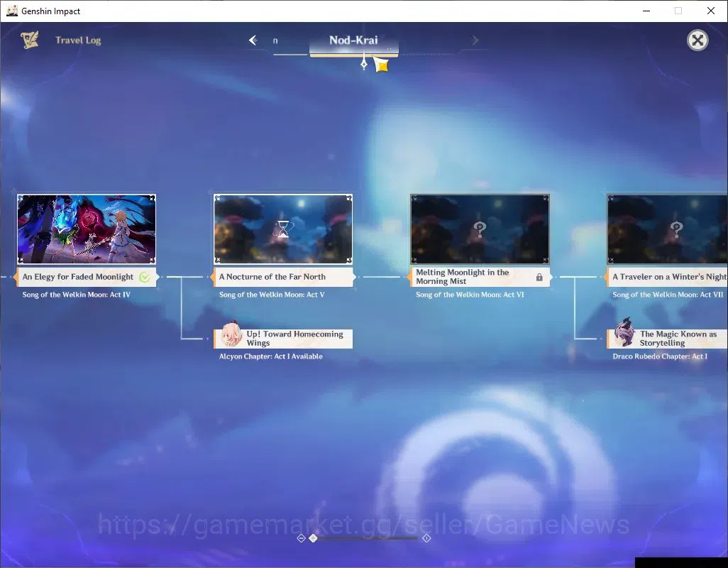Select the partially hidden previous region tab
The image size is (728, 568).
(275, 41)
